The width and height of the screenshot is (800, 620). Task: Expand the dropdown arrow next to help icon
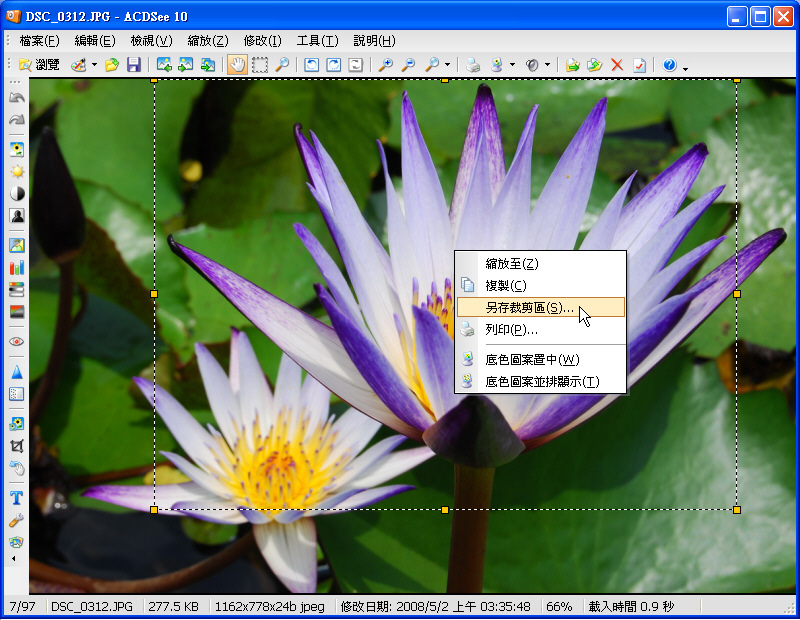(685, 67)
